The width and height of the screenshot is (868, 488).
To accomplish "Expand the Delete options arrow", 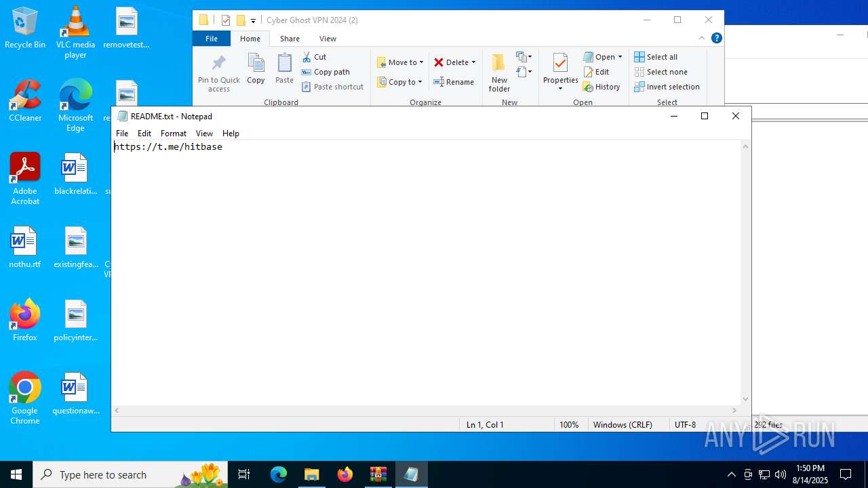I will (x=473, y=62).
